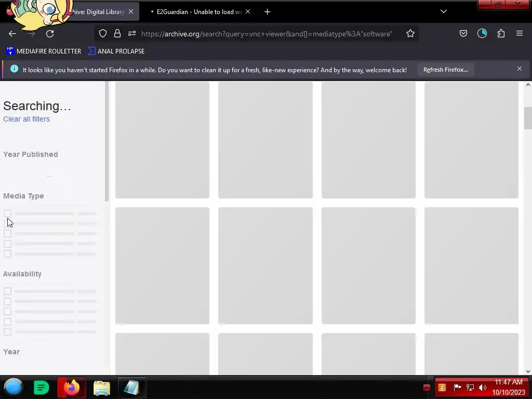The width and height of the screenshot is (532, 399).
Task: Tick the last Media Type checkbox
Action: (7, 254)
